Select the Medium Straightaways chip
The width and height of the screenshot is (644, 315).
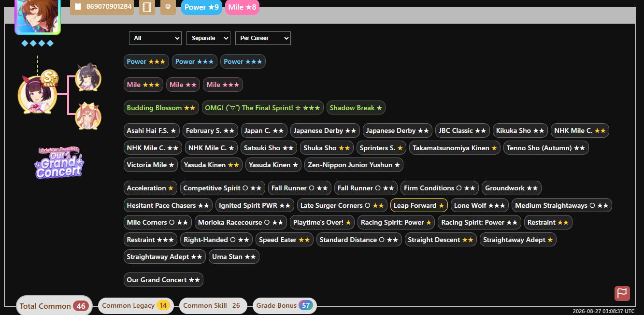coord(562,205)
